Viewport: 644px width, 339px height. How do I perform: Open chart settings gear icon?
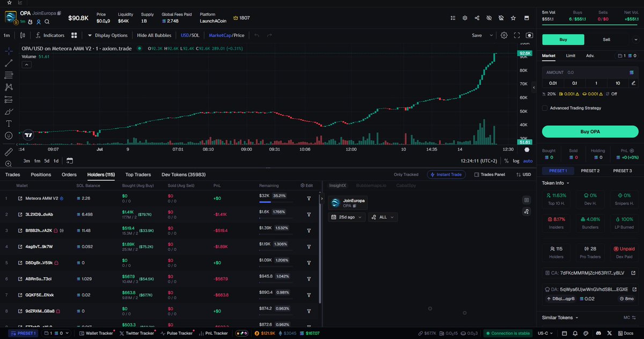(x=504, y=35)
